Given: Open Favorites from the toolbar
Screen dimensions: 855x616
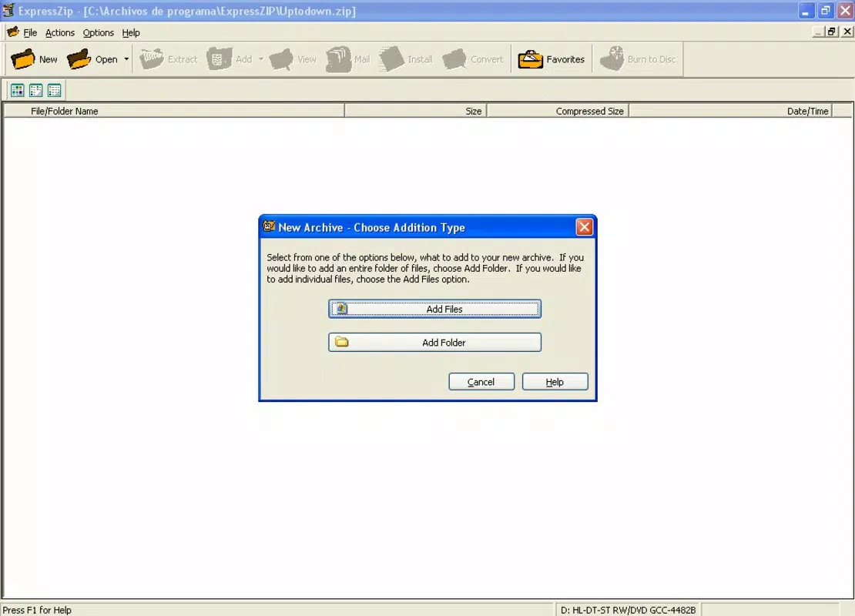Looking at the screenshot, I should (x=552, y=59).
